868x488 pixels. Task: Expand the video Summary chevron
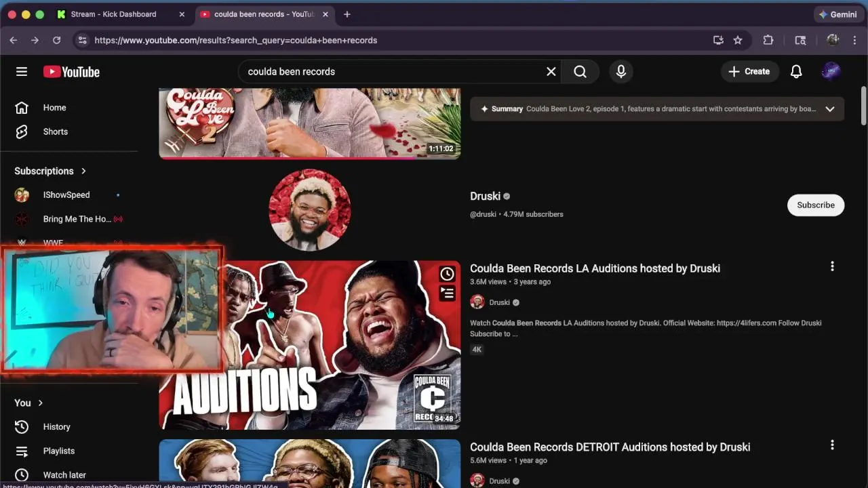829,109
